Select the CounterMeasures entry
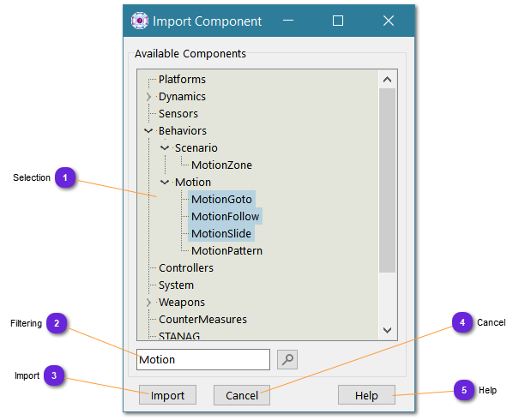The image size is (519, 420). (x=202, y=320)
